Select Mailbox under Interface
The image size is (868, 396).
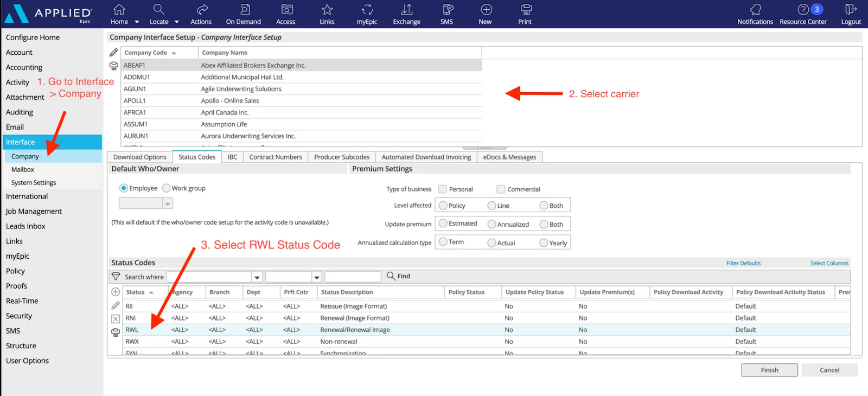point(23,169)
